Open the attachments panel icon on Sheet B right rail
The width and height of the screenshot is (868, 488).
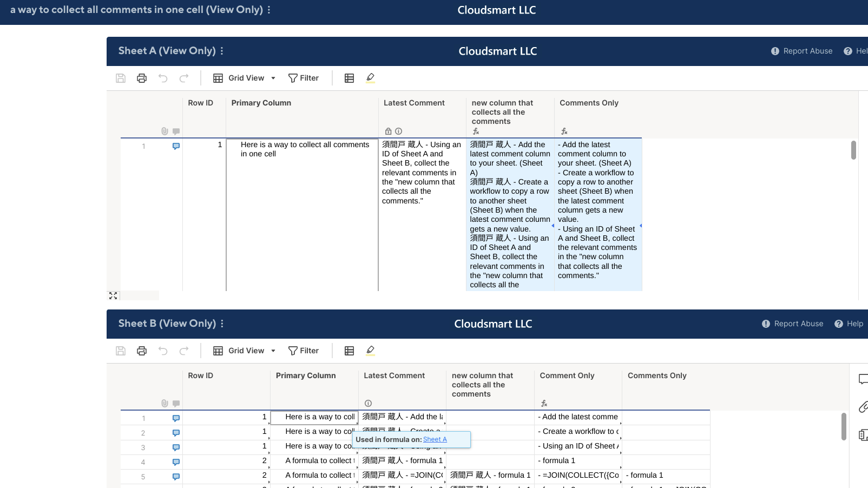click(x=863, y=406)
